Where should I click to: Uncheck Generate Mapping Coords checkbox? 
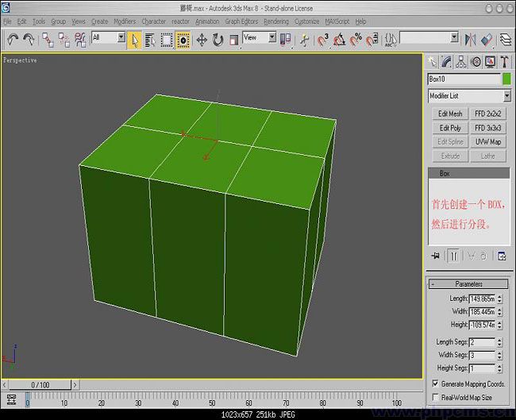coord(434,383)
